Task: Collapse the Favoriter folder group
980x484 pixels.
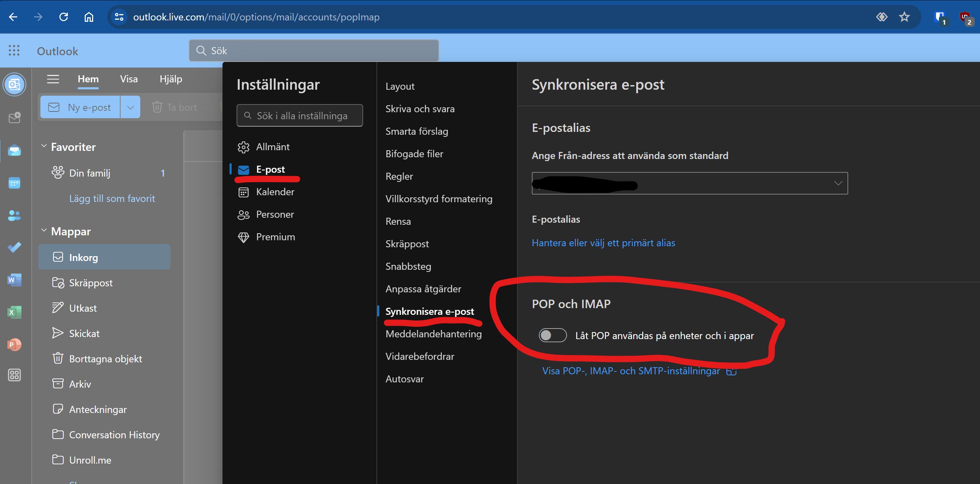Action: click(x=44, y=147)
